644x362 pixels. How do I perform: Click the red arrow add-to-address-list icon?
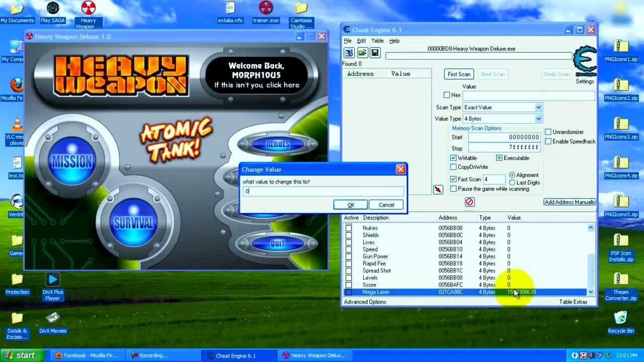[438, 189]
